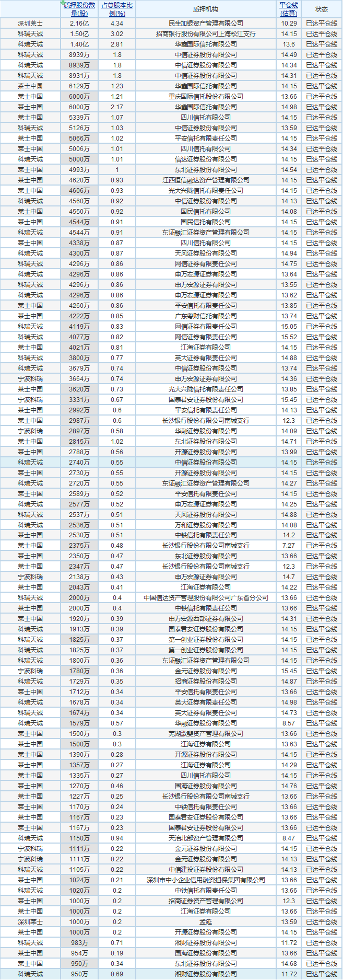Select the 14.09 liquidation price cell

(x=289, y=431)
